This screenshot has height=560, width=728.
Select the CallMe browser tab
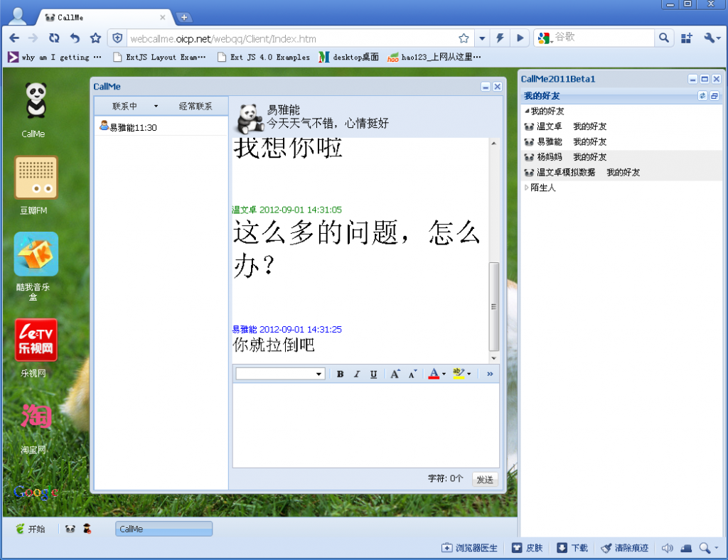click(105, 17)
